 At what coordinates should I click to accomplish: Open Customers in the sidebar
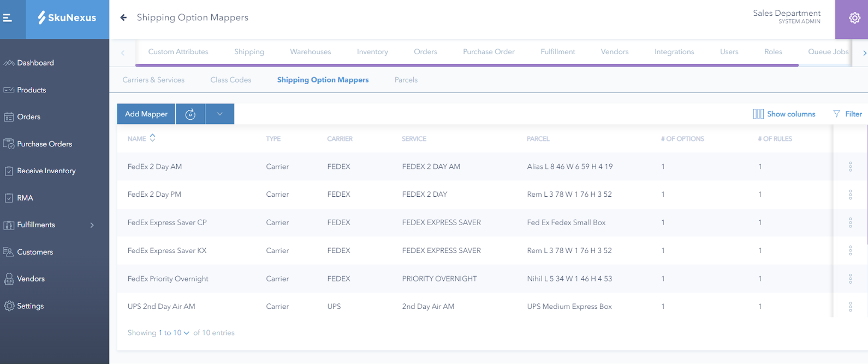pos(34,252)
